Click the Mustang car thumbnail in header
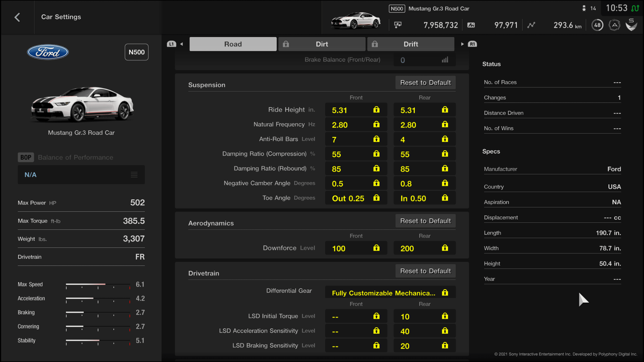 pyautogui.click(x=356, y=20)
